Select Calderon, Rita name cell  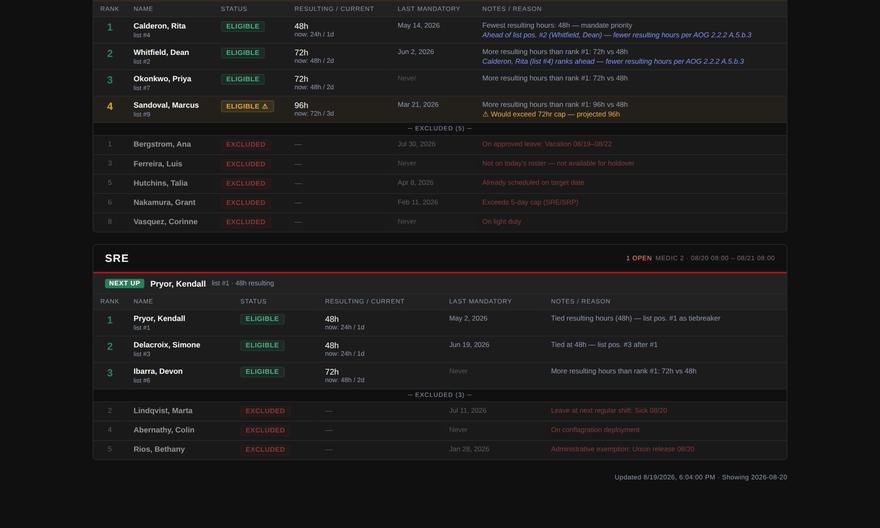(159, 26)
